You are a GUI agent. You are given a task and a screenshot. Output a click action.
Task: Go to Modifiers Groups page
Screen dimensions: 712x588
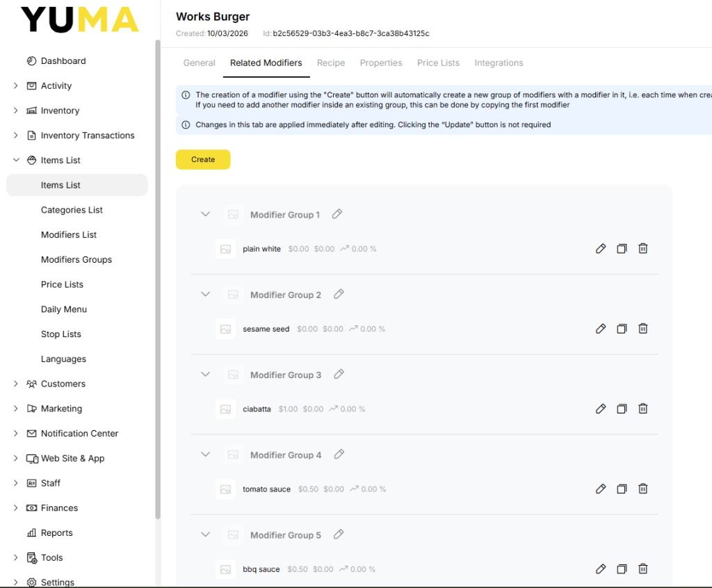pos(76,260)
